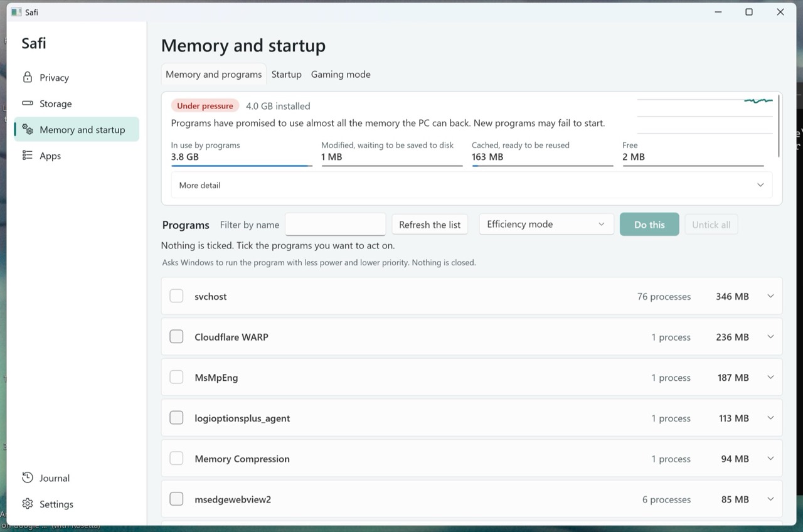
Task: Expand the logioptionsplus_agent row chevron
Action: tap(770, 418)
